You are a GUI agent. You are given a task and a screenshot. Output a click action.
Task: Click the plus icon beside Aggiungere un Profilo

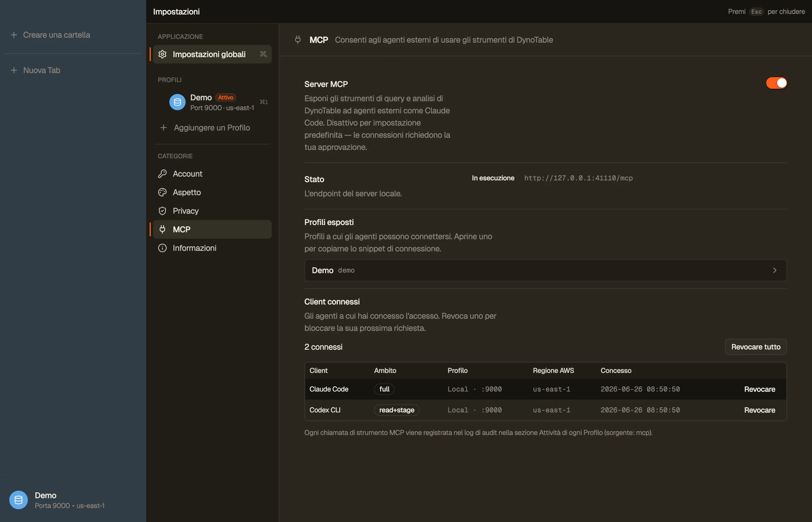pos(163,128)
